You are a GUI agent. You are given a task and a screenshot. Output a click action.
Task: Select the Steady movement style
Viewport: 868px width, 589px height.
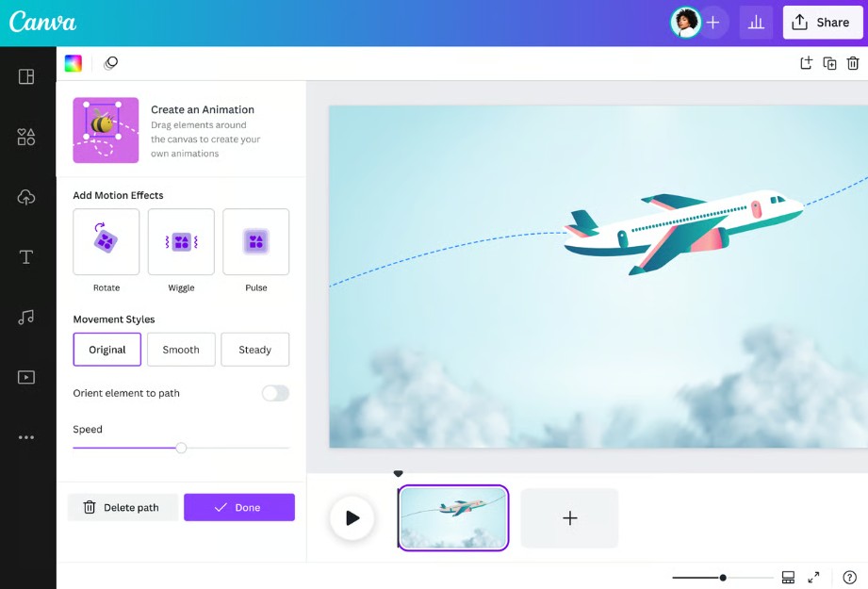pos(254,350)
